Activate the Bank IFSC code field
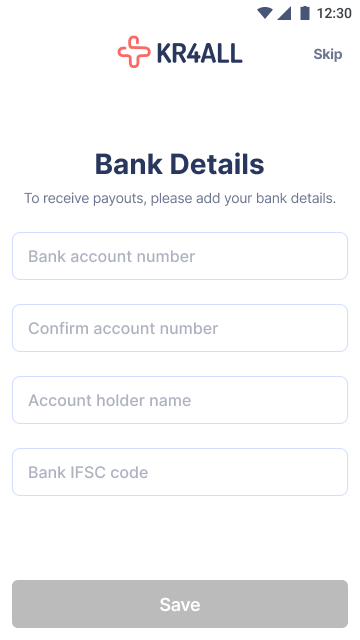The height and width of the screenshot is (640, 360). [x=180, y=472]
